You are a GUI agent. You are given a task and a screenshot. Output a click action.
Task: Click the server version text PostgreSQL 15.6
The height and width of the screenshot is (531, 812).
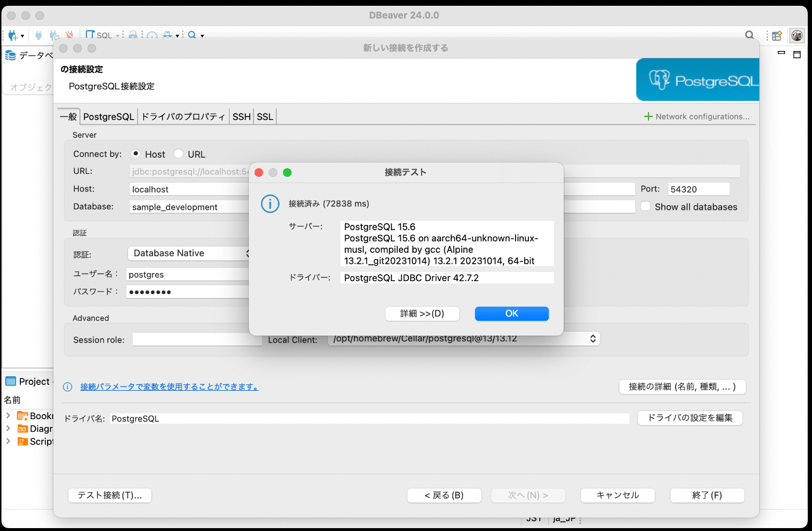380,227
